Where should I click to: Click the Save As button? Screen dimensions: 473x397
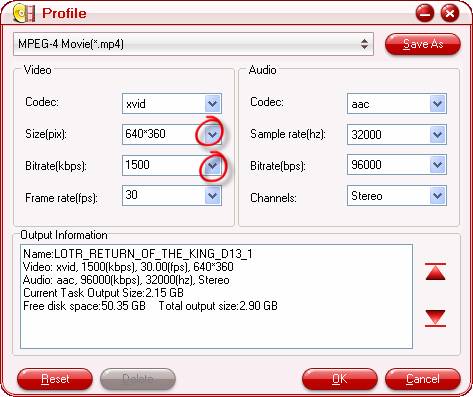tap(423, 44)
